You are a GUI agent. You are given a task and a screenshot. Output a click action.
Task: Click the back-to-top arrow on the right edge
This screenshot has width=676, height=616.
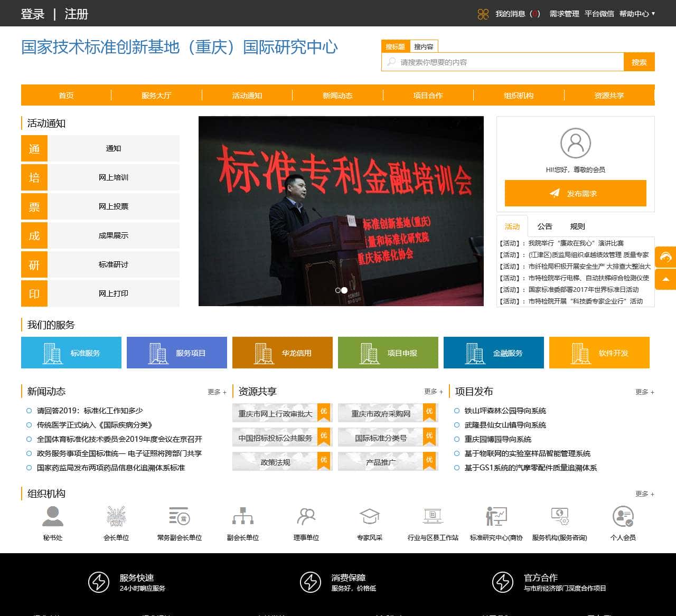[x=665, y=279]
